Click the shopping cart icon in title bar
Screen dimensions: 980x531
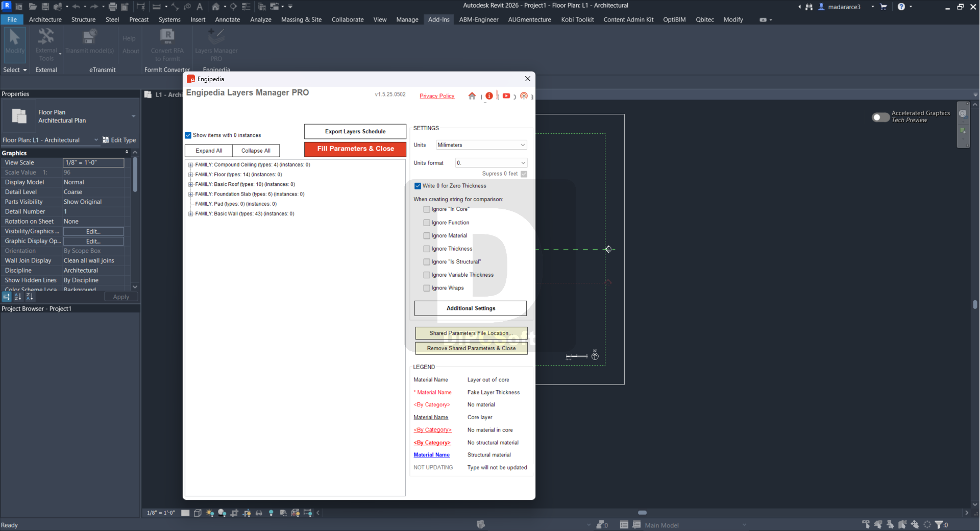(884, 7)
